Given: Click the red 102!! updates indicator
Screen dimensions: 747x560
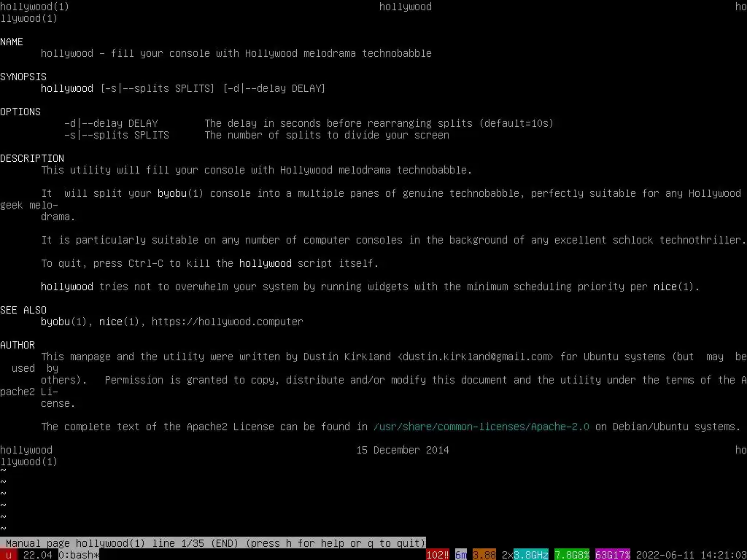Looking at the screenshot, I should (438, 555).
